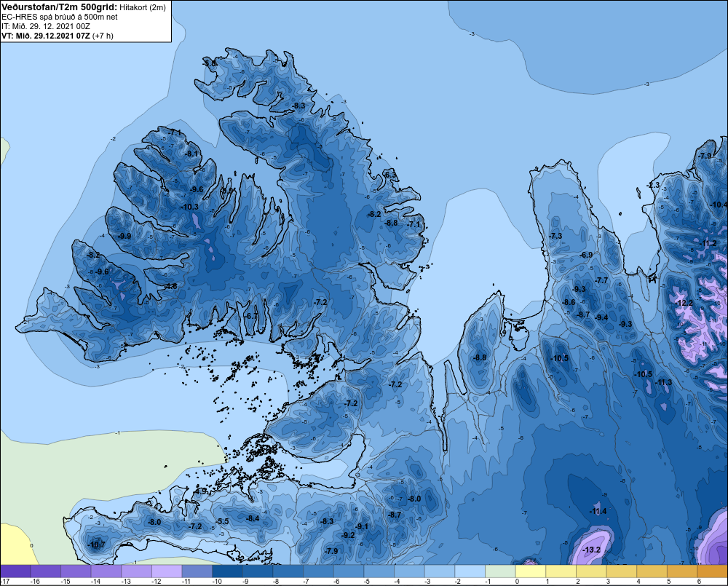Click the -10.7 label on the peninsula
The width and height of the screenshot is (728, 586).
[x=97, y=545]
